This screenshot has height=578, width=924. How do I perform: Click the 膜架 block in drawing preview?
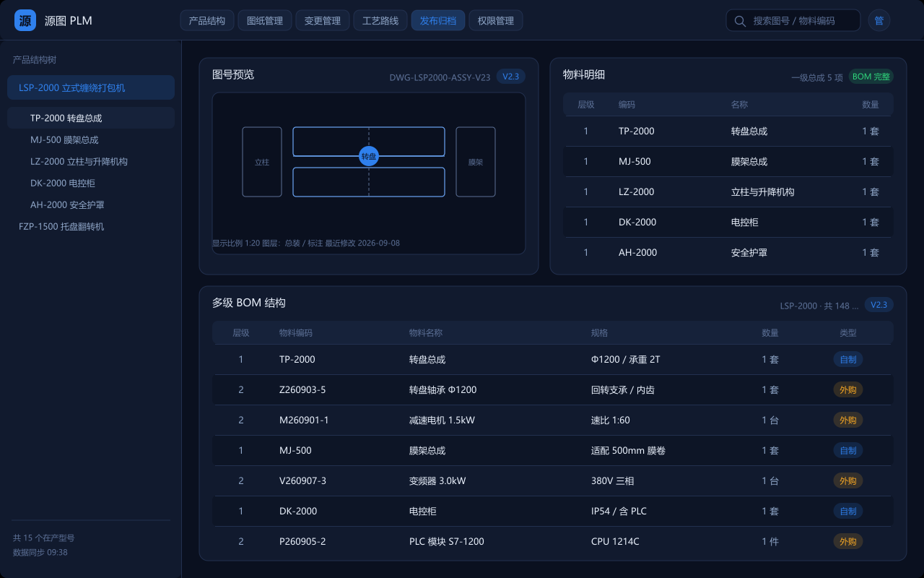(476, 162)
